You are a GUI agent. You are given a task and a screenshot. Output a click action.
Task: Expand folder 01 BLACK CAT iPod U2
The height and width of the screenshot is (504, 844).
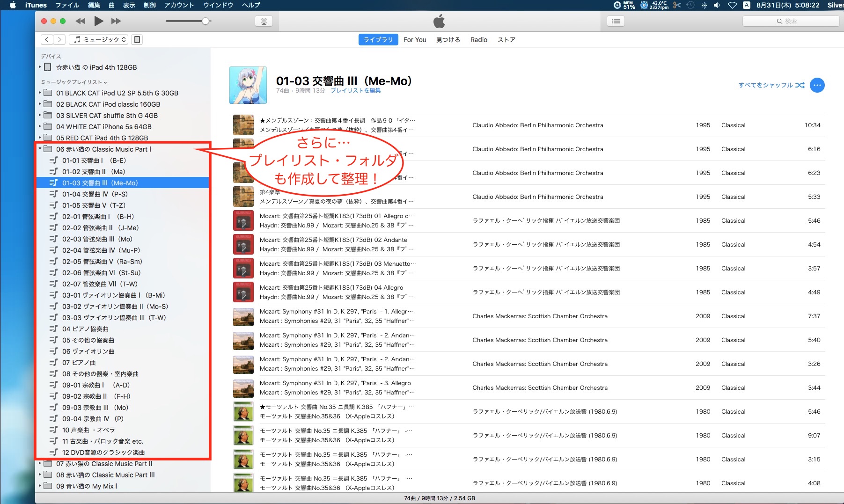pos(40,93)
